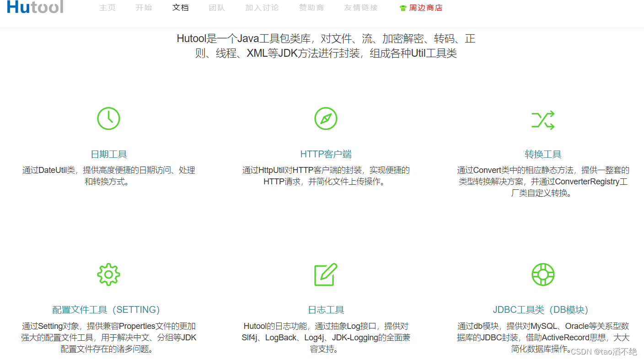
Task: Click the description mentioning HttpUtil对HTTP客户端
Action: coord(326,176)
